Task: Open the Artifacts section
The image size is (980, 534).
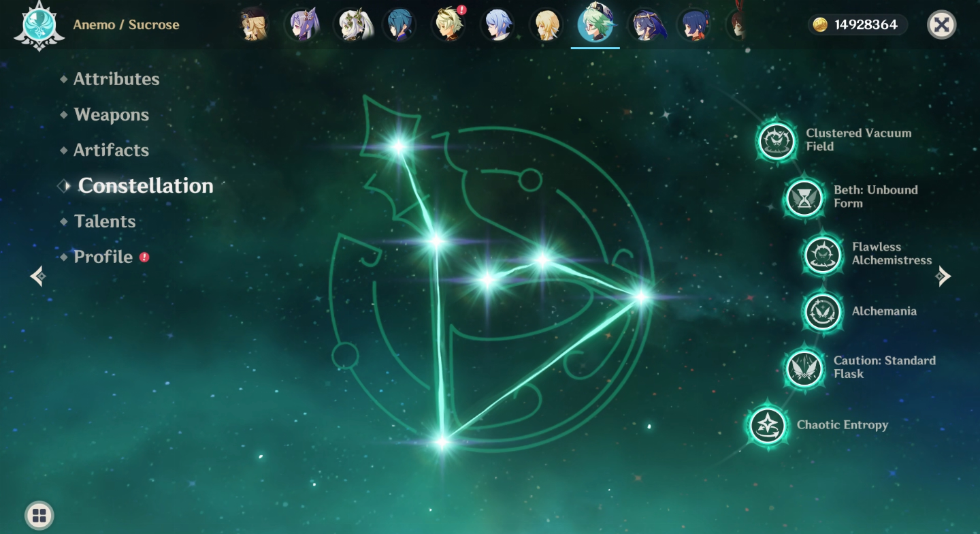Action: (x=112, y=150)
